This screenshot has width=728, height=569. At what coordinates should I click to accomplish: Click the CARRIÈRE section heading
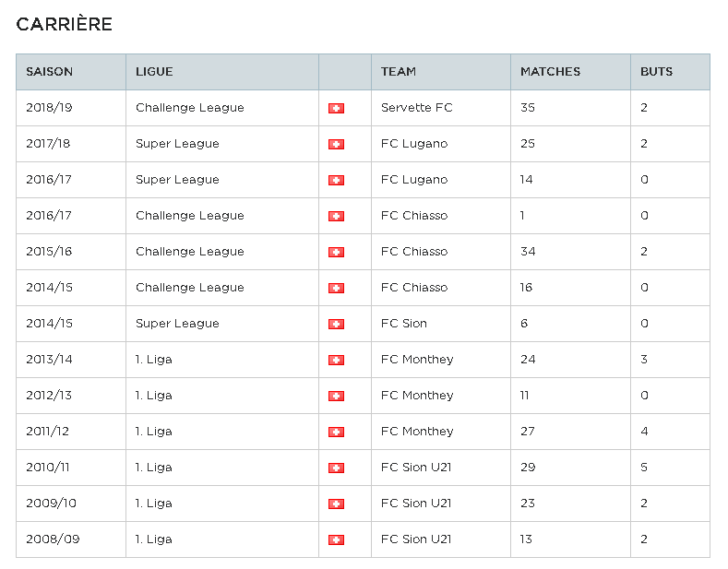pos(64,24)
